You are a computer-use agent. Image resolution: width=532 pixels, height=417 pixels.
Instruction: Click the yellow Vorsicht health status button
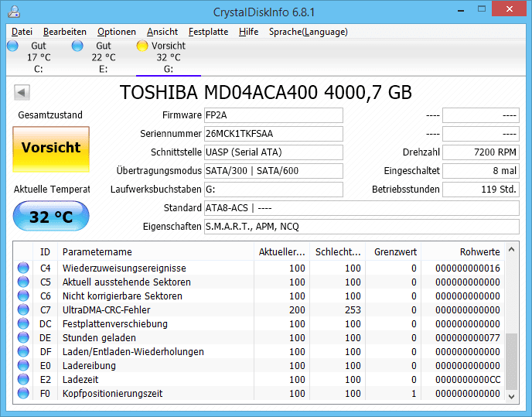click(51, 149)
